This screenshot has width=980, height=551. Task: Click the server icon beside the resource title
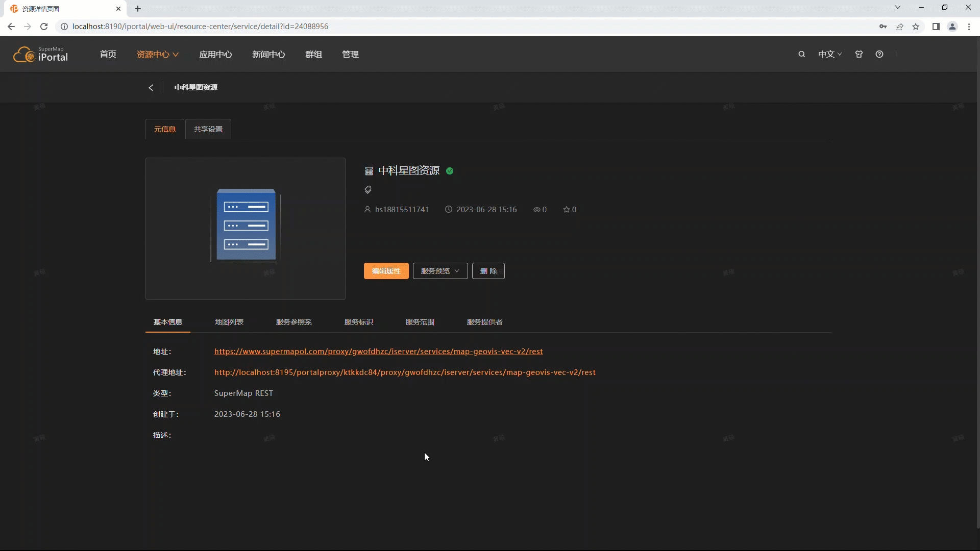point(369,171)
